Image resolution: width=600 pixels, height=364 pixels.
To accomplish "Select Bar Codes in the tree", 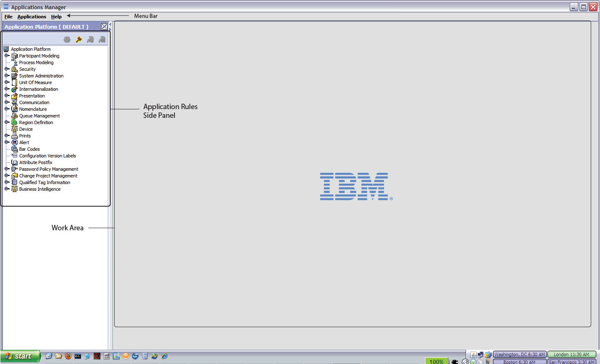I will pos(30,149).
